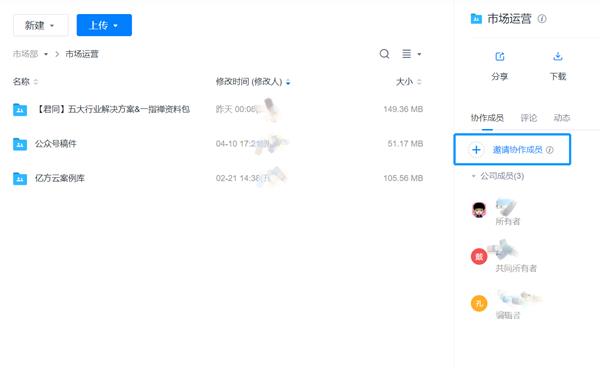Screen dimensions: 600x368
Task: Collapse the 公司成员(3) group
Action: pyautogui.click(x=474, y=176)
